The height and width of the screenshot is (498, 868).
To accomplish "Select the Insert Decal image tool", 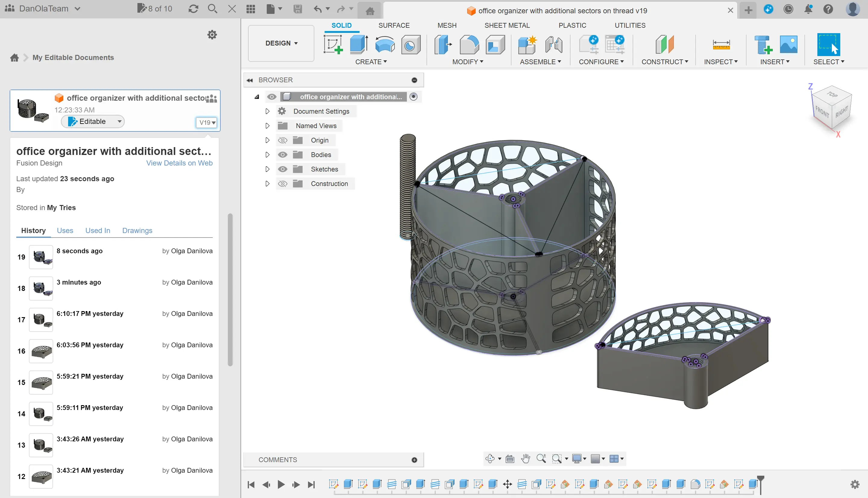I will pyautogui.click(x=789, y=45).
